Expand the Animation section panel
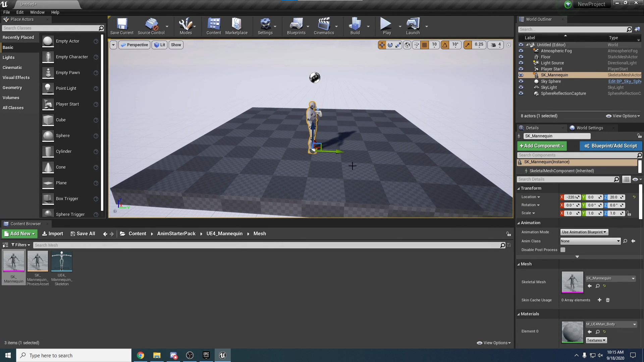Image resolution: width=644 pixels, height=362 pixels. (520, 222)
